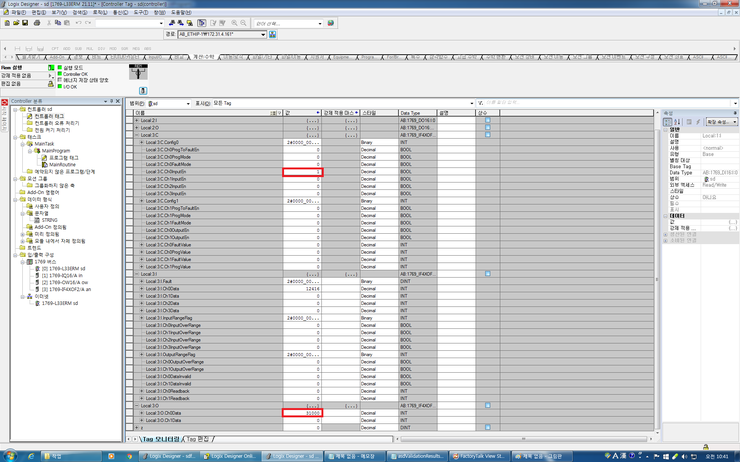Expand the Local:3:C.Config0 tag row
The height and width of the screenshot is (462, 740).
coord(142,142)
